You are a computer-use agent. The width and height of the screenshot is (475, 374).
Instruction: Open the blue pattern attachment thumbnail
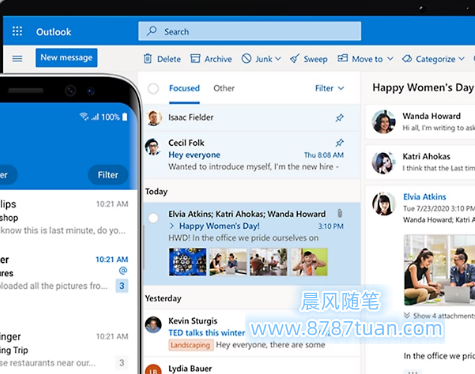click(187, 262)
